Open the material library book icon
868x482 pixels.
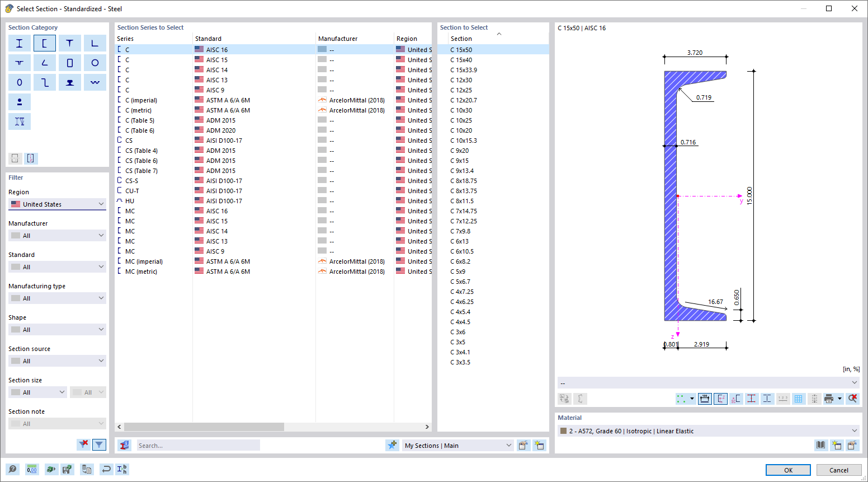click(820, 445)
